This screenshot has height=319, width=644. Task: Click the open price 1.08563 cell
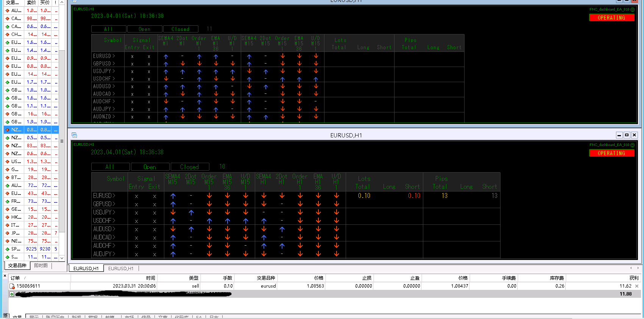coord(315,286)
